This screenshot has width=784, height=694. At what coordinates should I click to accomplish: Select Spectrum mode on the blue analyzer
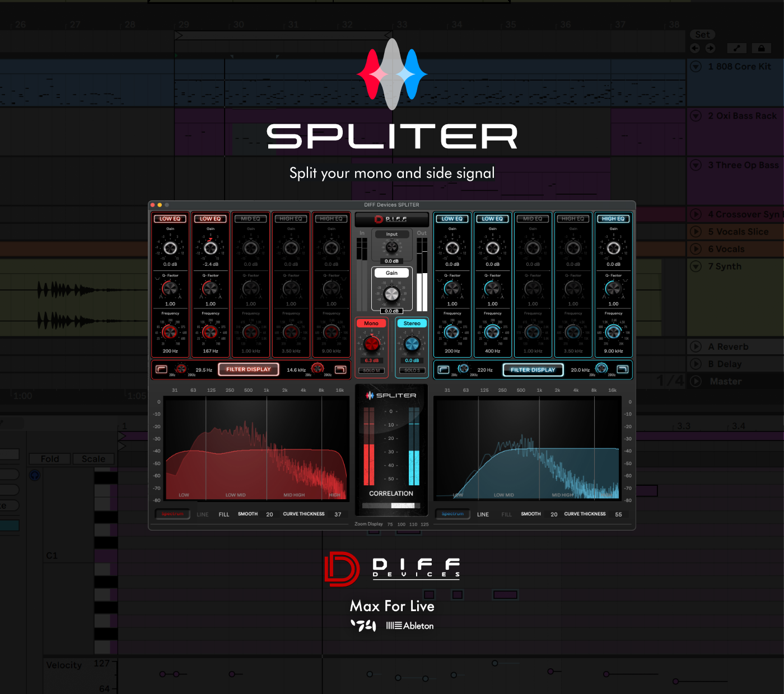pos(452,514)
